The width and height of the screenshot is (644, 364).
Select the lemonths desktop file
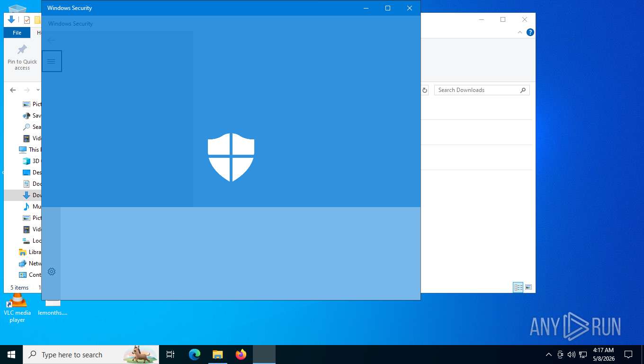53,308
